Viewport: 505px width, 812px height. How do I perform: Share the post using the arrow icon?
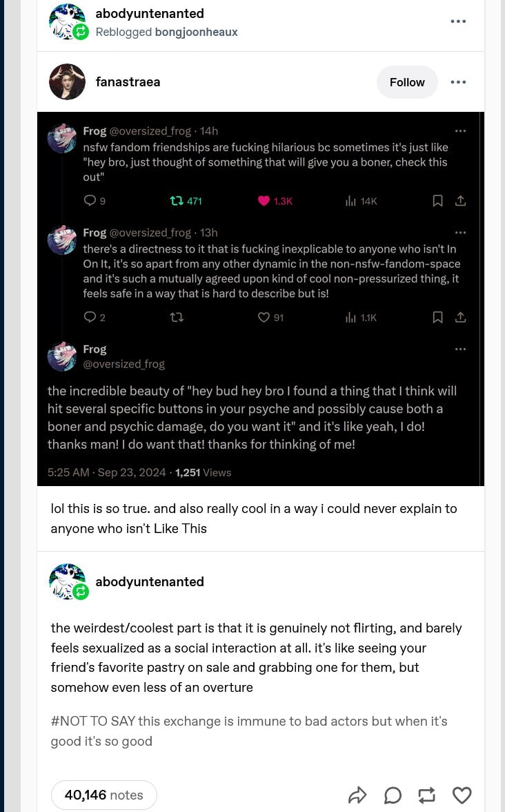pos(357,795)
